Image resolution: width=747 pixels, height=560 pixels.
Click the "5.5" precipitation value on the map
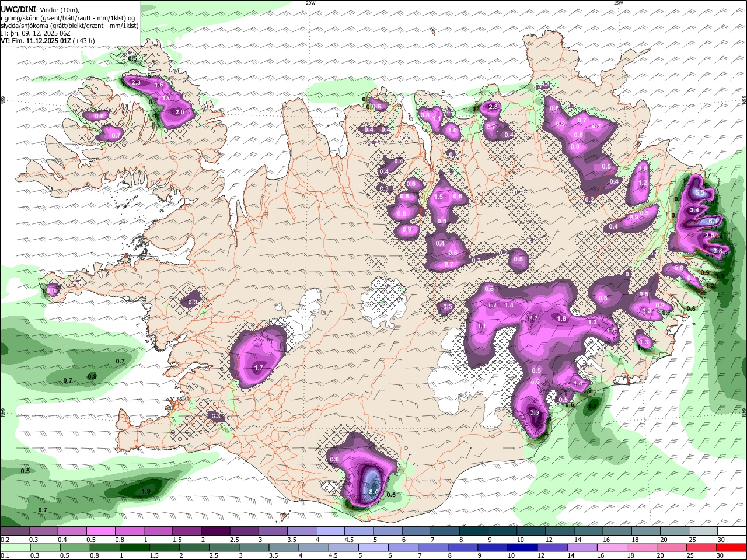pos(700,192)
